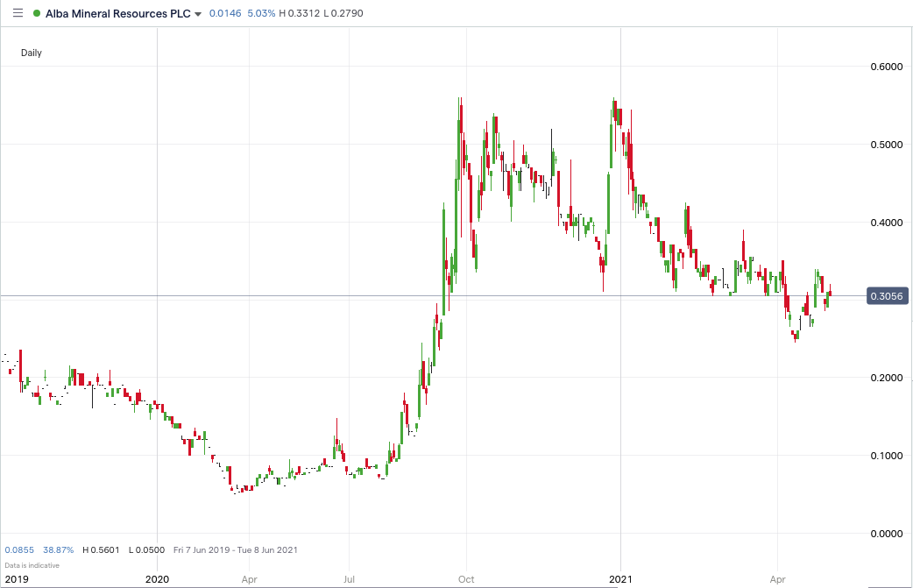The height and width of the screenshot is (588, 913).
Task: Expand the Daily timeframe selector
Action: point(31,53)
